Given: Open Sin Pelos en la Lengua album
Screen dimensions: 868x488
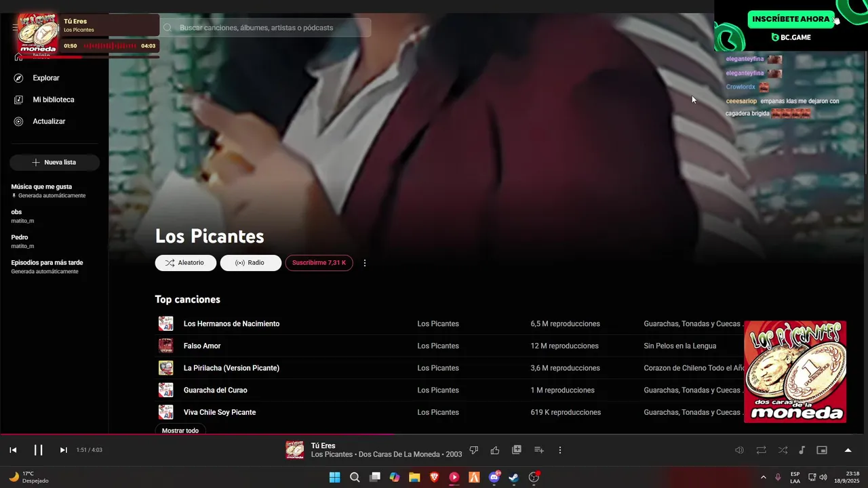Looking at the screenshot, I should tap(679, 346).
